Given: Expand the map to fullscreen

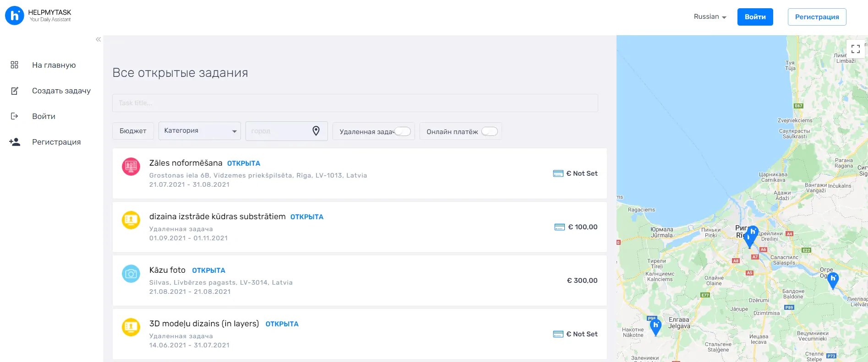Looking at the screenshot, I should point(855,49).
